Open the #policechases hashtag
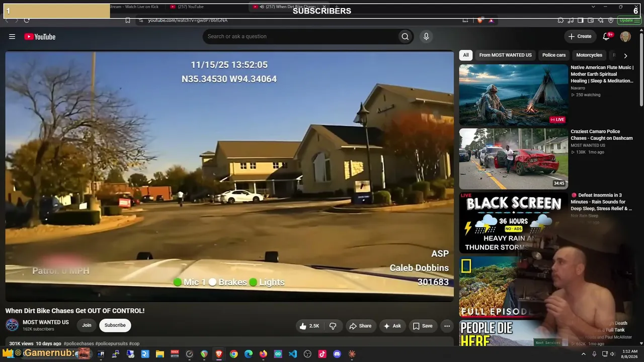 (x=78, y=343)
